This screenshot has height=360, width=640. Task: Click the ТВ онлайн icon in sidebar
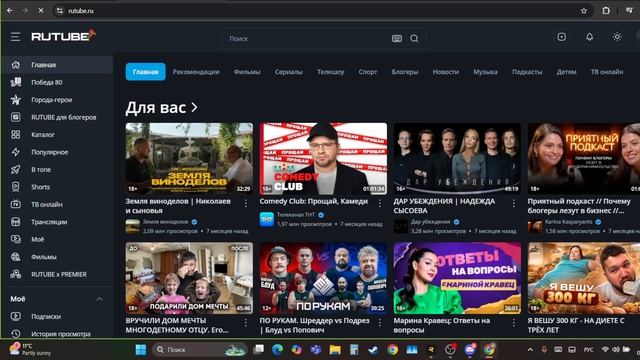coord(16,204)
